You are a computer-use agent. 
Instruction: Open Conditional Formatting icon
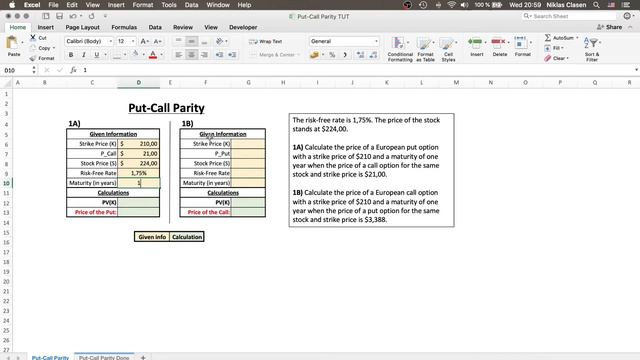click(398, 43)
